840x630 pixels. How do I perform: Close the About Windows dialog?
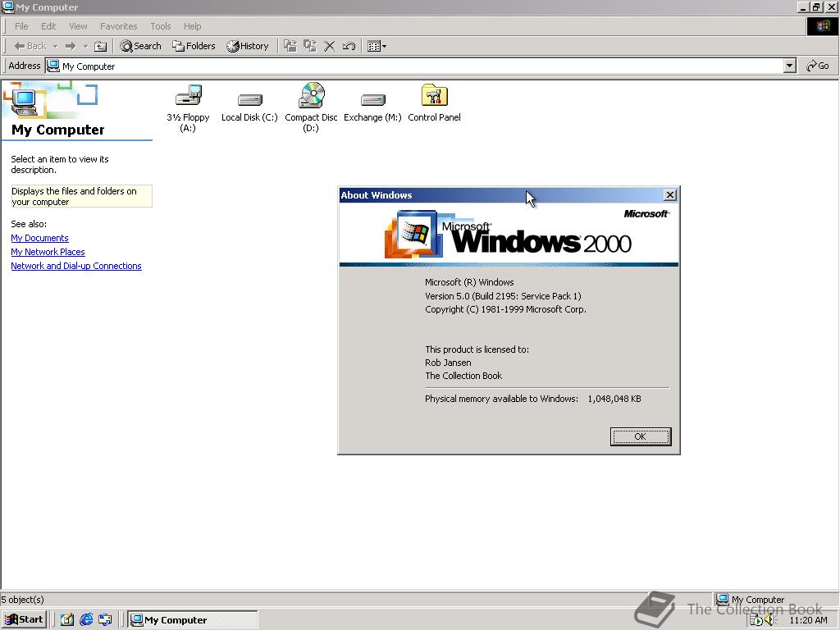click(x=669, y=195)
